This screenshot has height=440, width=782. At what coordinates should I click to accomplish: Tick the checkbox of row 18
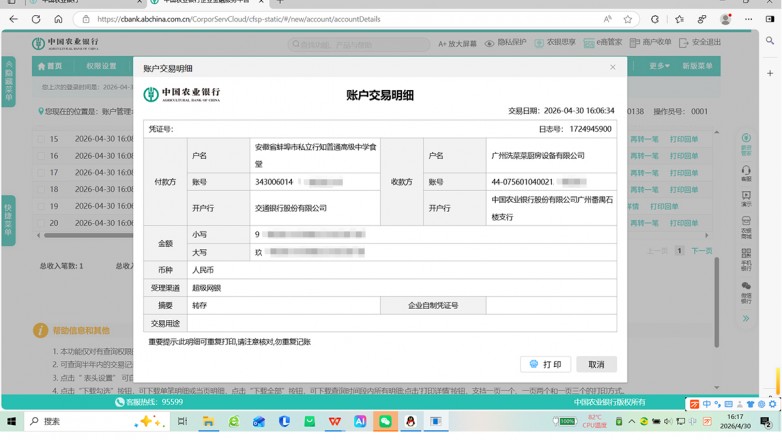41,190
